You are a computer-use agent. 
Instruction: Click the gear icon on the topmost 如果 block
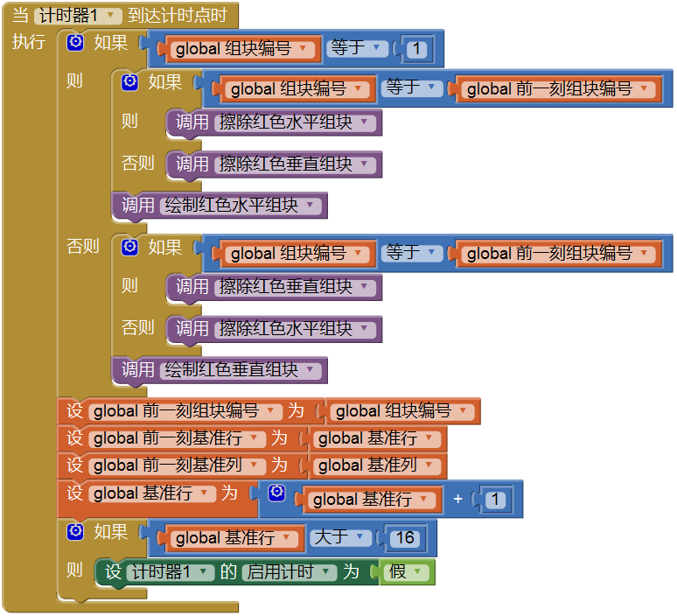click(76, 43)
